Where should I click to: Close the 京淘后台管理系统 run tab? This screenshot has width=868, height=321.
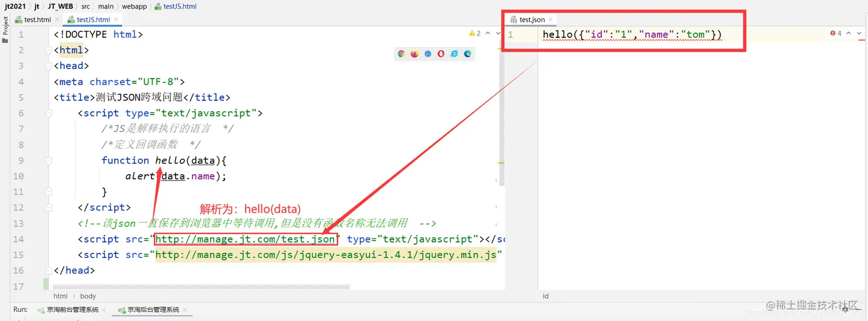[x=184, y=310]
